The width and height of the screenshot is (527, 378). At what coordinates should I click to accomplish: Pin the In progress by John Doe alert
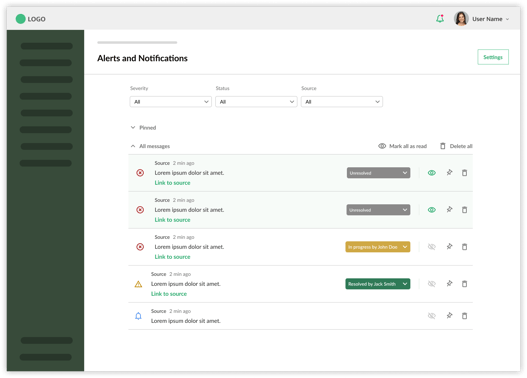coord(449,247)
